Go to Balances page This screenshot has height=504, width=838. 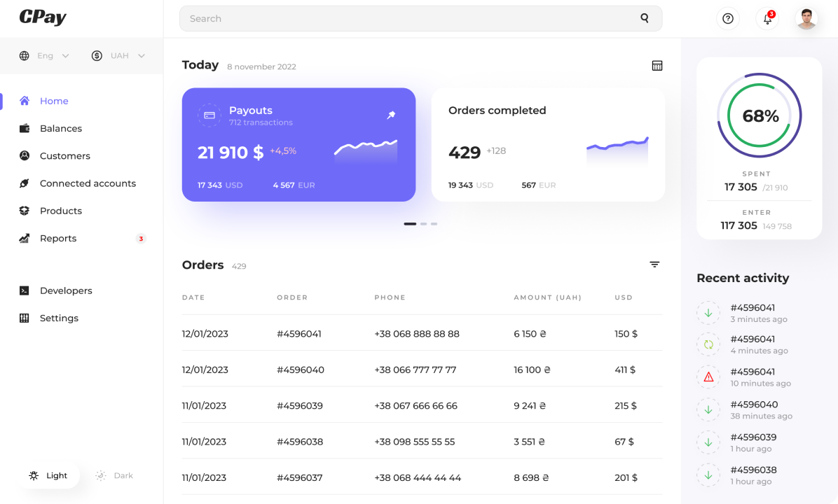(x=61, y=128)
